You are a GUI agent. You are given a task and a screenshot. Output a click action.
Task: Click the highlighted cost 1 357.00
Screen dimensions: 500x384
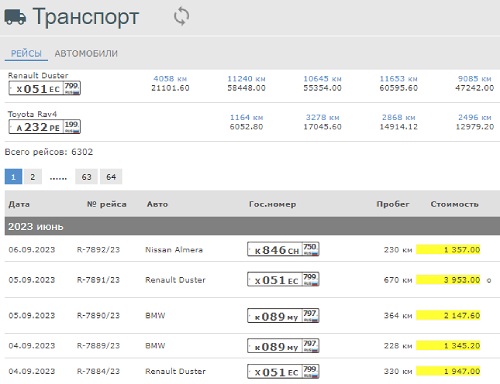448,250
